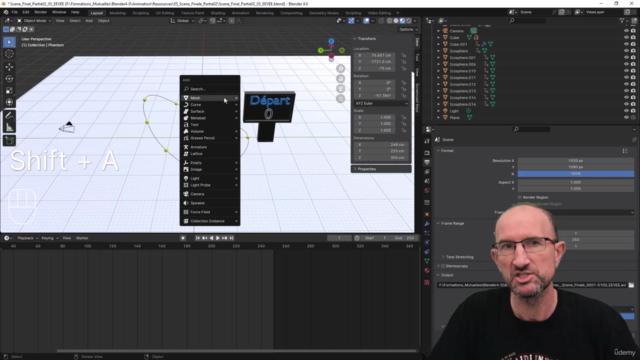Choose Armature from the Add menu
Viewport: 640px width, 360px height.
(210, 147)
